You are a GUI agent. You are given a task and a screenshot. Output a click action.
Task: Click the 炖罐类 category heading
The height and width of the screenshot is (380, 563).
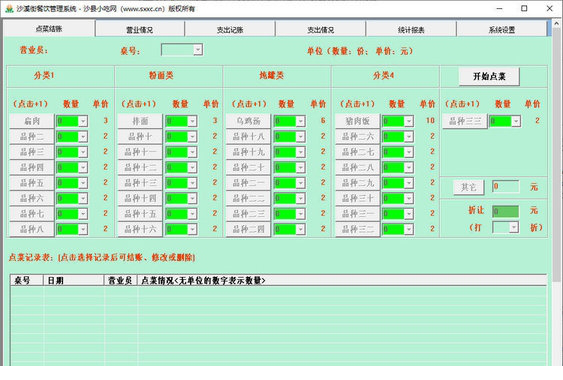271,75
